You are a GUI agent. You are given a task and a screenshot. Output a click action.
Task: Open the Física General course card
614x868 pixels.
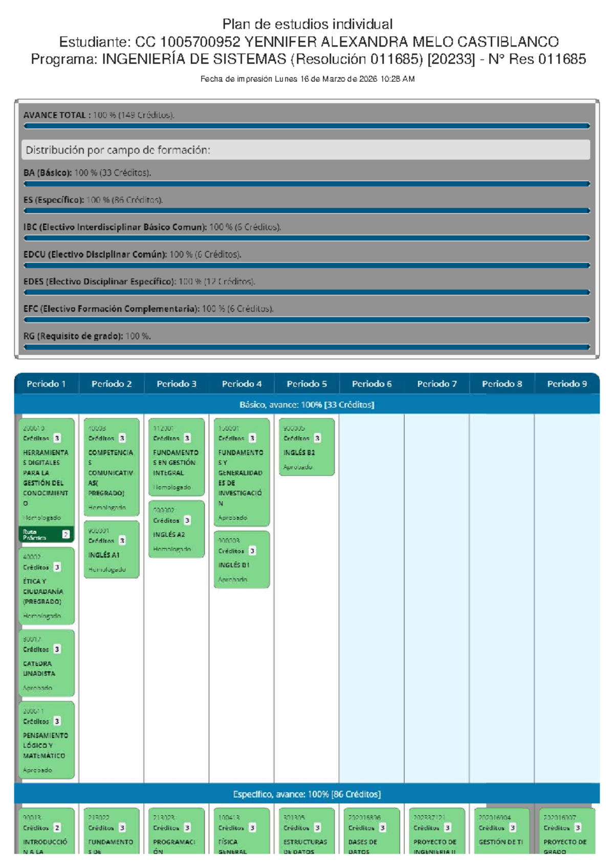click(242, 831)
